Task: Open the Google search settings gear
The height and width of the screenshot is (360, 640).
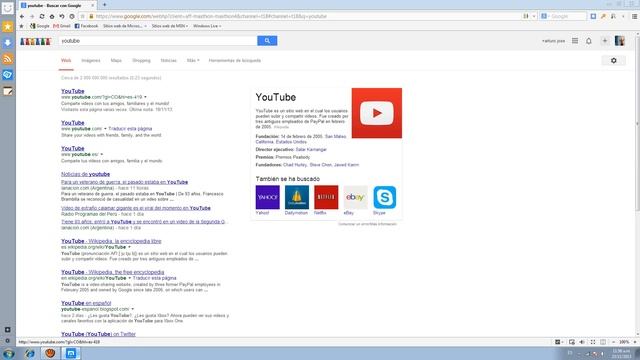Action: point(613,60)
